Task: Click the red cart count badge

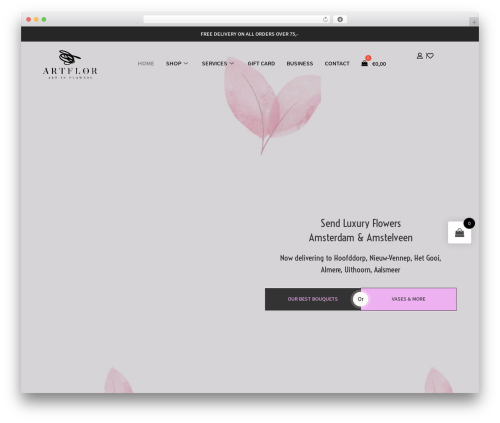Action: (368, 58)
